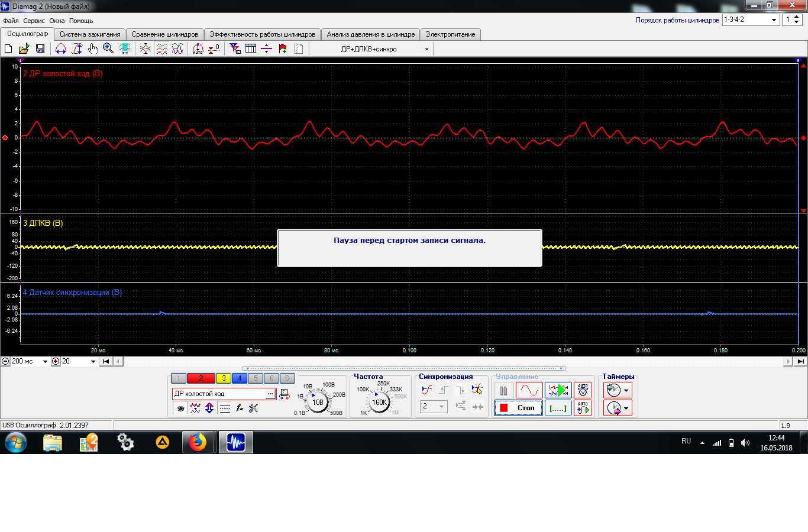
Task: Open the Помощь menu
Action: click(x=81, y=21)
